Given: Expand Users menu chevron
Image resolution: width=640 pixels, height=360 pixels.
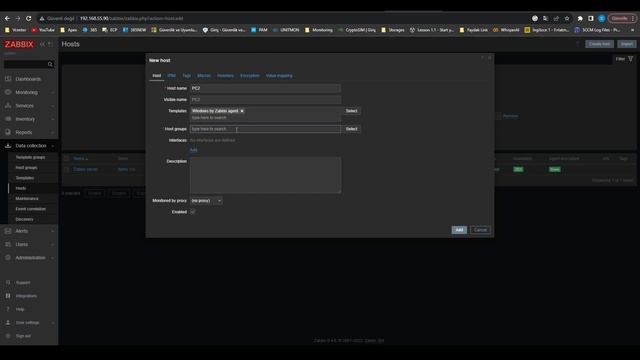Looking at the screenshot, I should tap(53, 244).
